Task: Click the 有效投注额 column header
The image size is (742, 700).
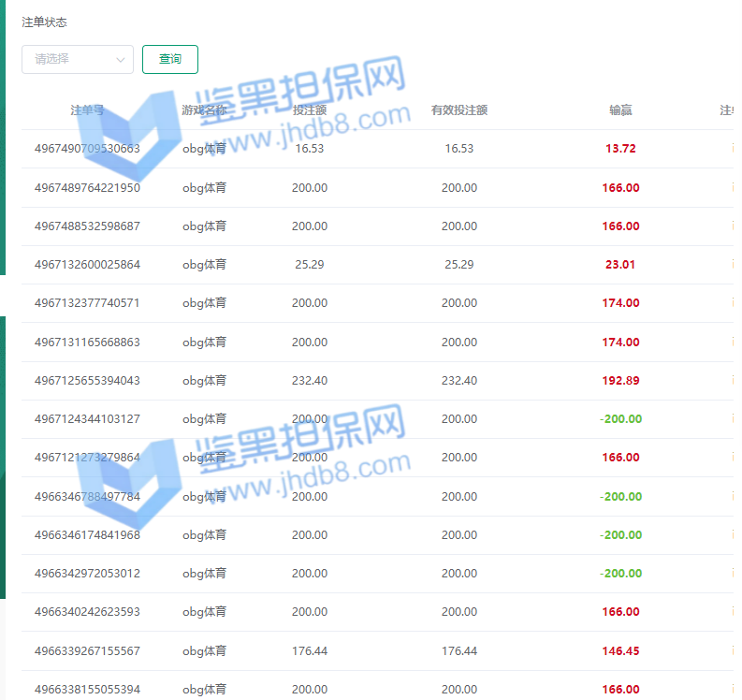Action: (x=458, y=110)
